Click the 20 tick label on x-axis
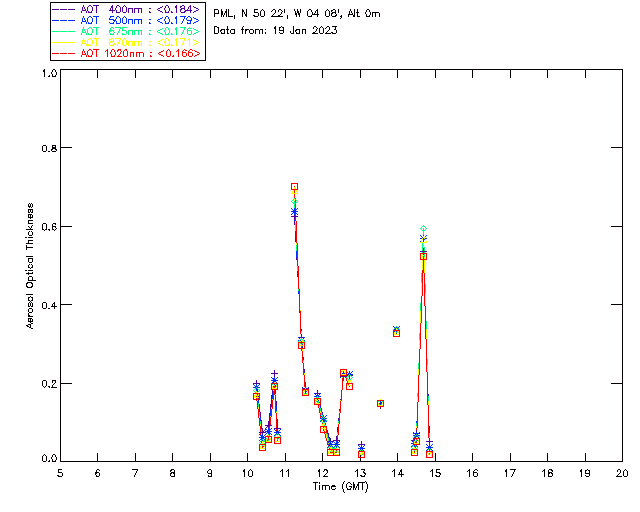The height and width of the screenshot is (512, 640). coord(622,472)
